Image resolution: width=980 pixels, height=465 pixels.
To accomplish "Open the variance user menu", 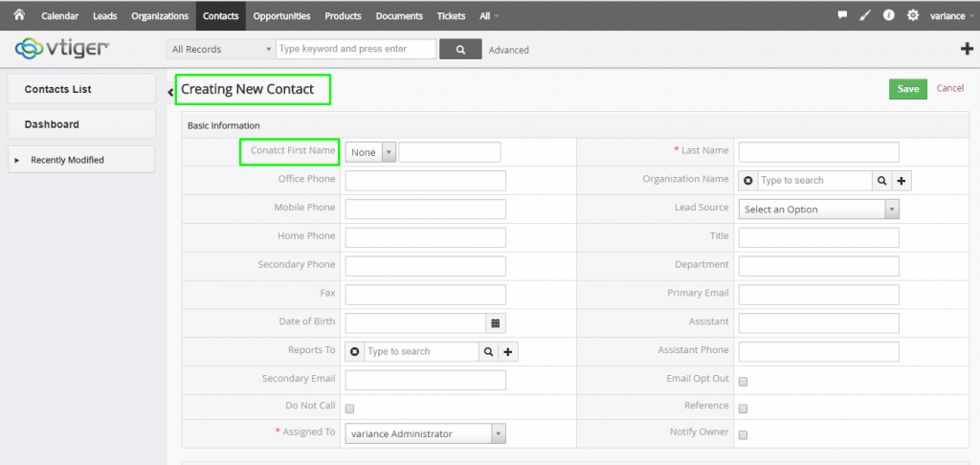I will point(951,16).
